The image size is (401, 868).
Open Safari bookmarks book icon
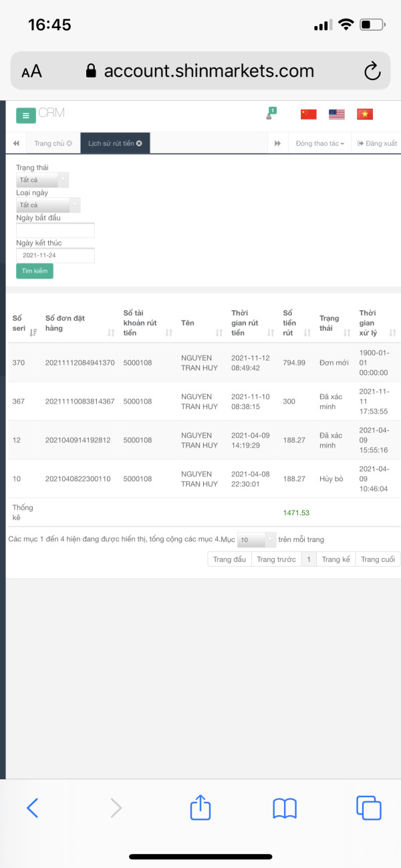pos(285,809)
